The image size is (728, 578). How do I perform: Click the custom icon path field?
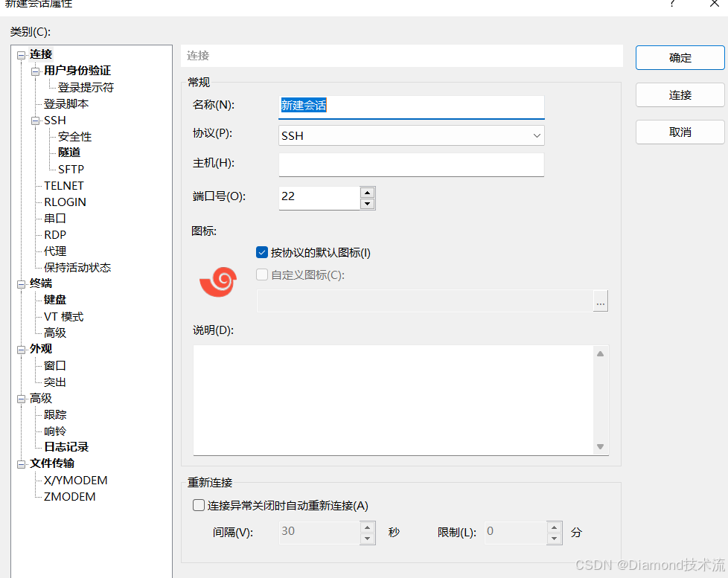(425, 301)
